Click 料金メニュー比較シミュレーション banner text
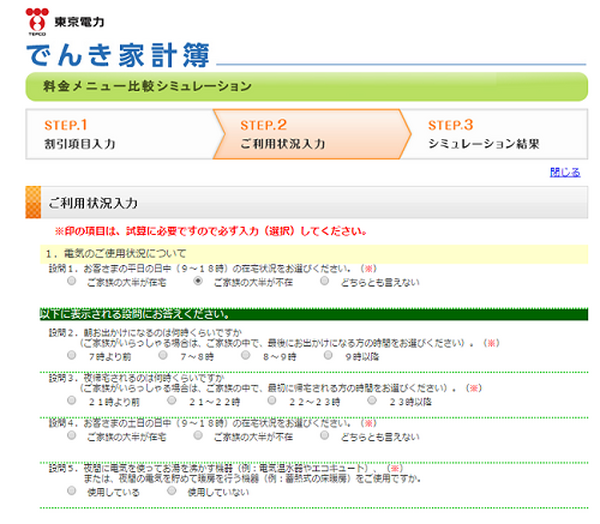 pyautogui.click(x=147, y=86)
